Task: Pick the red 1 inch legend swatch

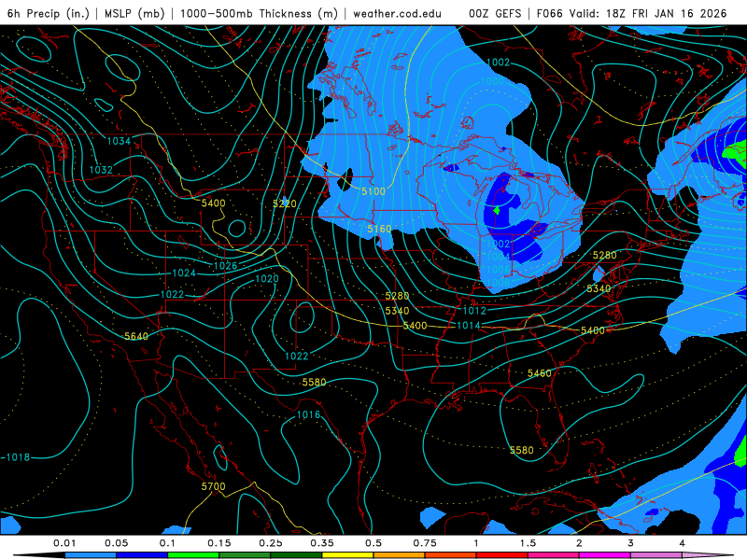Action: pos(502,555)
